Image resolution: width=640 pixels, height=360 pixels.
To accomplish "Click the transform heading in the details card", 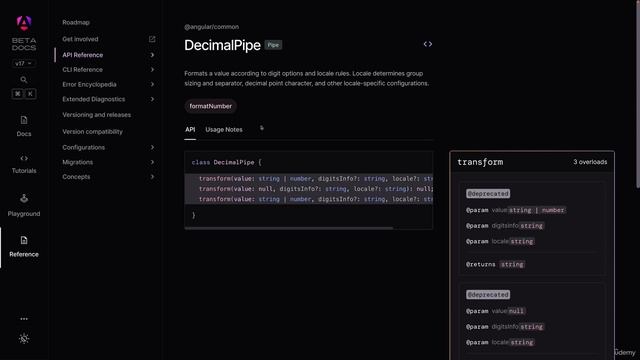I will click(480, 162).
